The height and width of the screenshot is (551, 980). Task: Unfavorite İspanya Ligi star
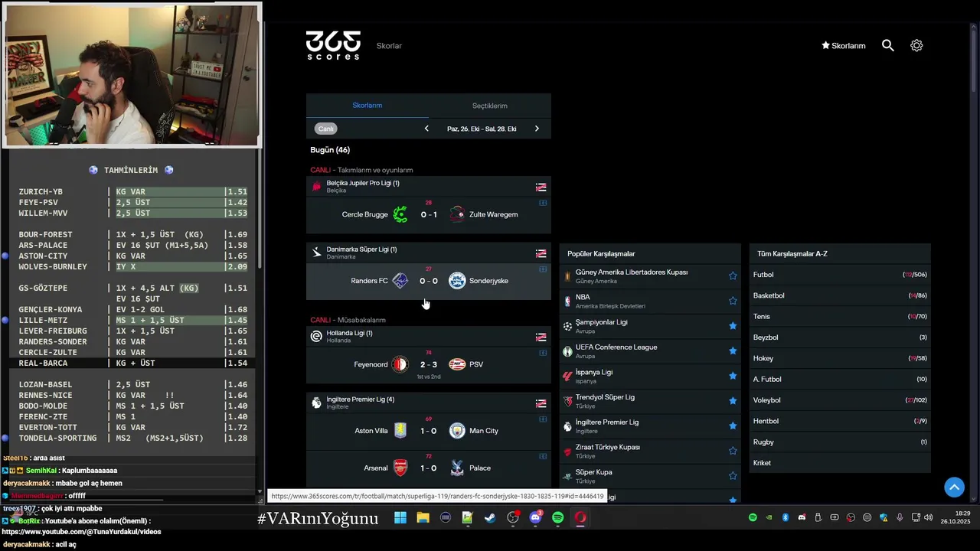pos(733,376)
